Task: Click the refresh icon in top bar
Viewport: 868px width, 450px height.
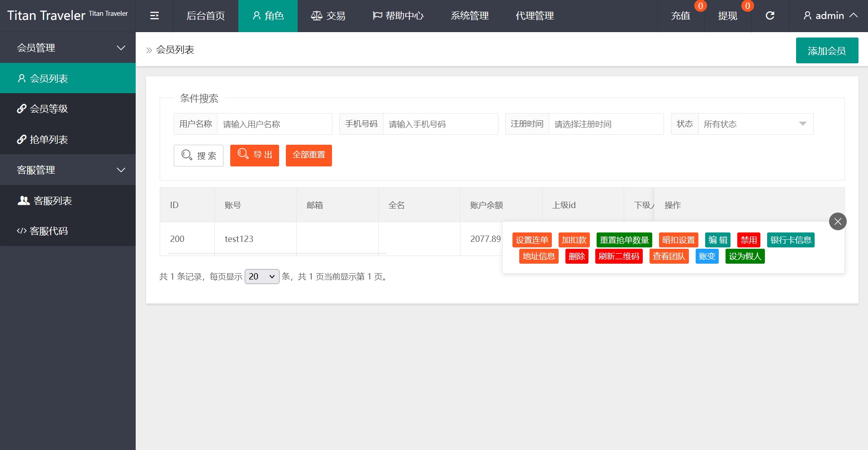Action: click(770, 16)
